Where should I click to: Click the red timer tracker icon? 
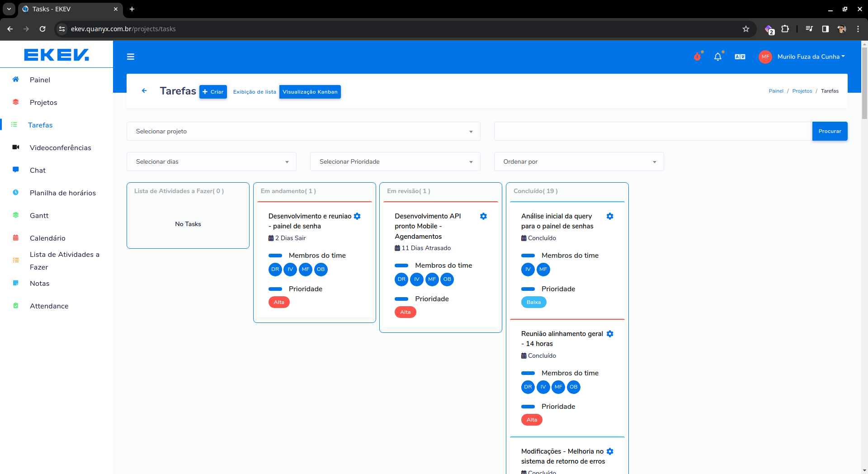pyautogui.click(x=697, y=57)
